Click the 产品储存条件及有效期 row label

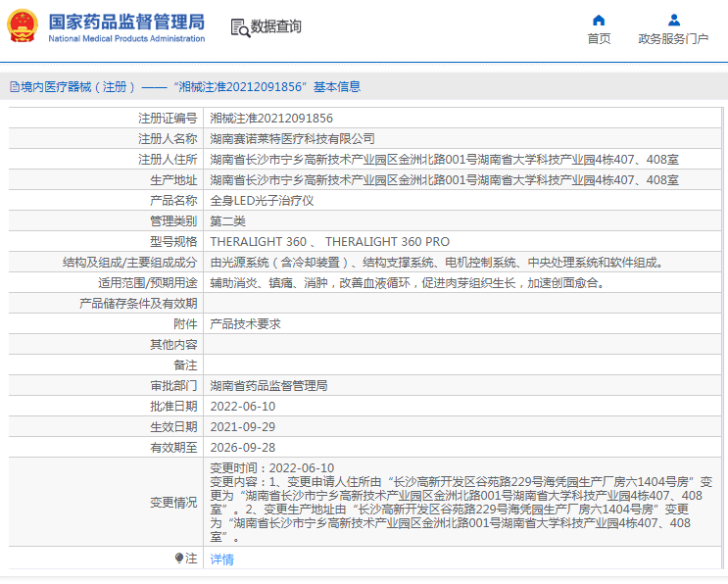click(138, 304)
